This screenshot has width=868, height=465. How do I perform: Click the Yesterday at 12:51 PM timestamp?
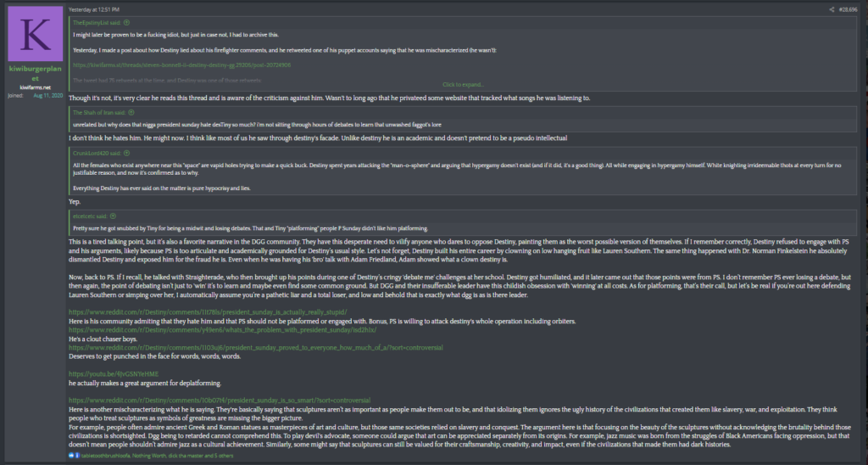pos(94,9)
